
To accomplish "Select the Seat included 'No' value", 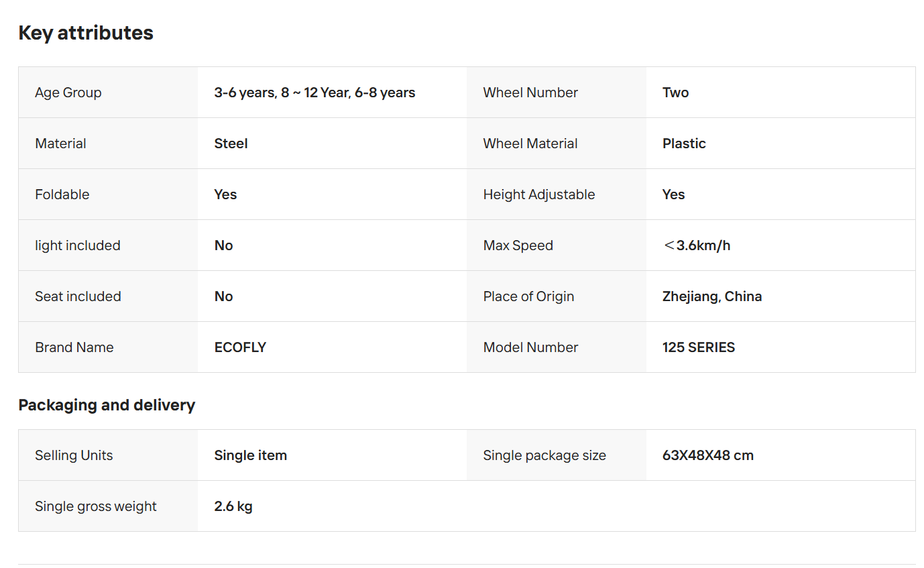I will click(x=223, y=296).
